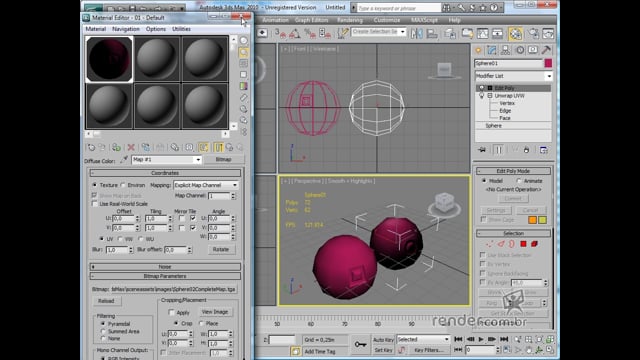Open the Selected key filter dropdown
This screenshot has width=640, height=360.
pyautogui.click(x=446, y=339)
